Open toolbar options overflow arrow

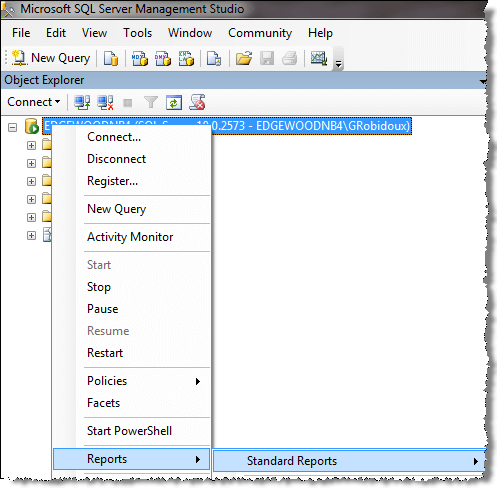(338, 63)
